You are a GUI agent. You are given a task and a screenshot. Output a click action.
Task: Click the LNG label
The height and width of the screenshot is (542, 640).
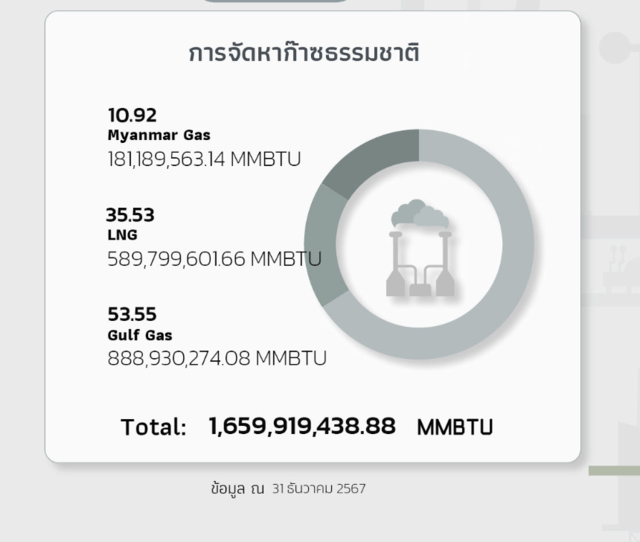point(122,235)
